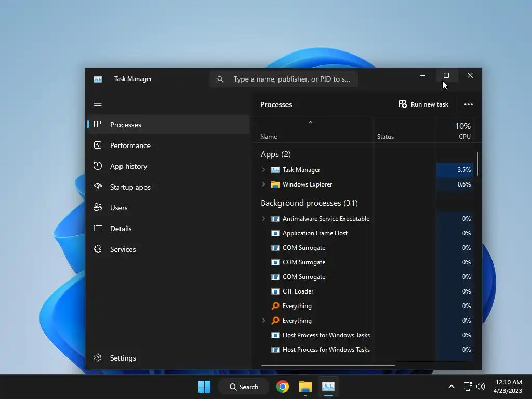The image size is (532, 399).
Task: Open the Startup apps page
Action: coord(169,187)
